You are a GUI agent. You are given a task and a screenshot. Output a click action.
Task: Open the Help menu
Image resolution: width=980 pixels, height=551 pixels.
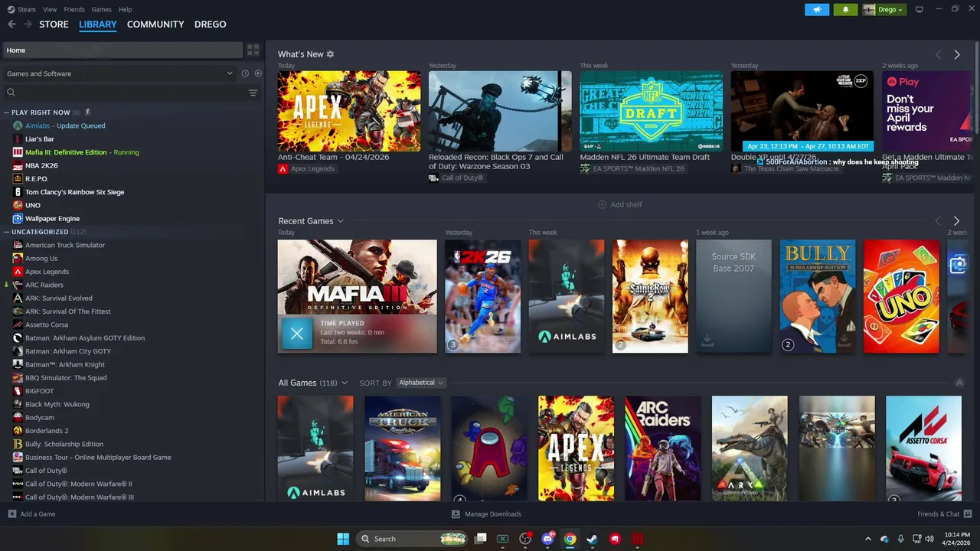[x=126, y=9]
